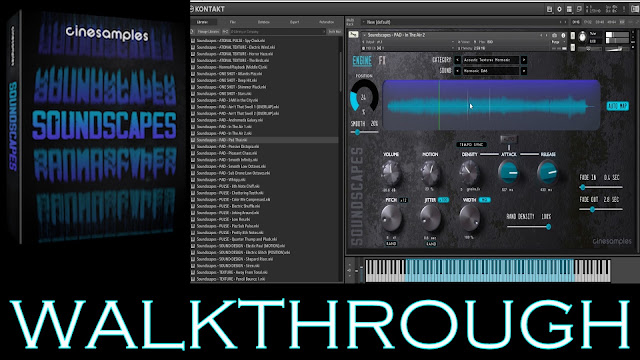Image resolution: width=640 pixels, height=360 pixels.
Task: Open the Category dropdown field
Action: (x=491, y=60)
